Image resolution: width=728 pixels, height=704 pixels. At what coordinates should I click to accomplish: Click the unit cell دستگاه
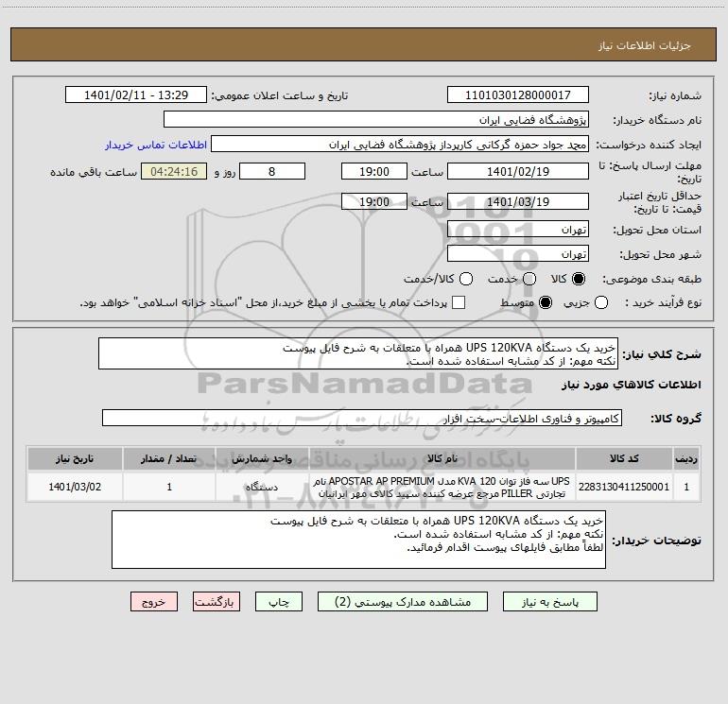point(262,487)
